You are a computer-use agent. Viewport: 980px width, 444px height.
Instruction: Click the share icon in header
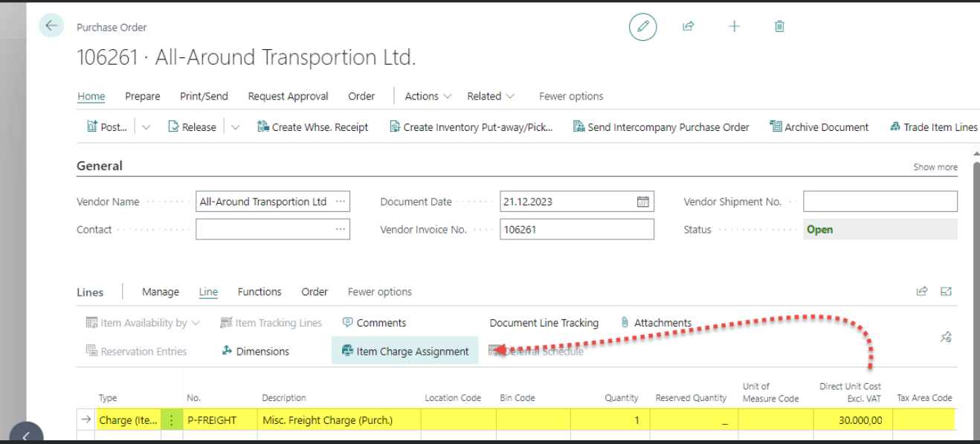[x=688, y=27]
